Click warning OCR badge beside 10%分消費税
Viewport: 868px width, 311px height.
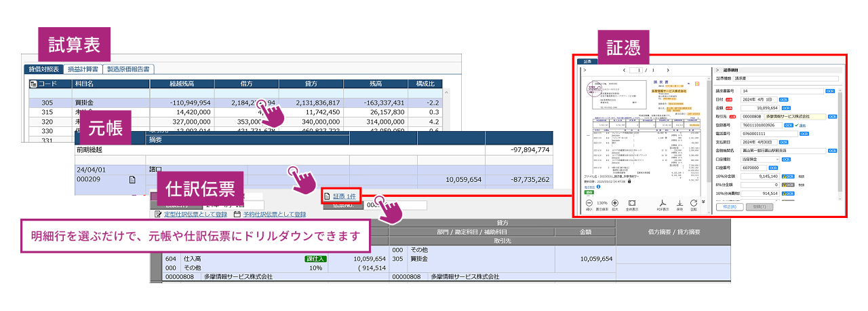pos(788,194)
